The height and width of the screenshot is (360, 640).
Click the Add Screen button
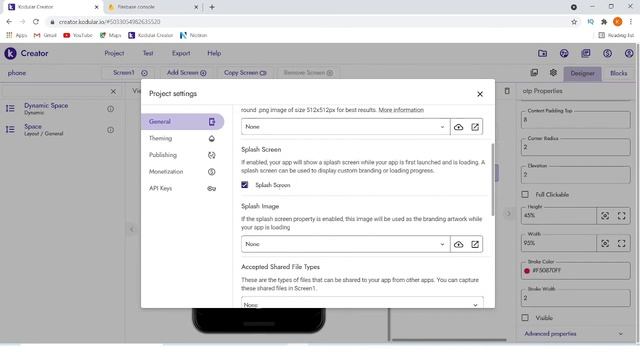click(187, 73)
